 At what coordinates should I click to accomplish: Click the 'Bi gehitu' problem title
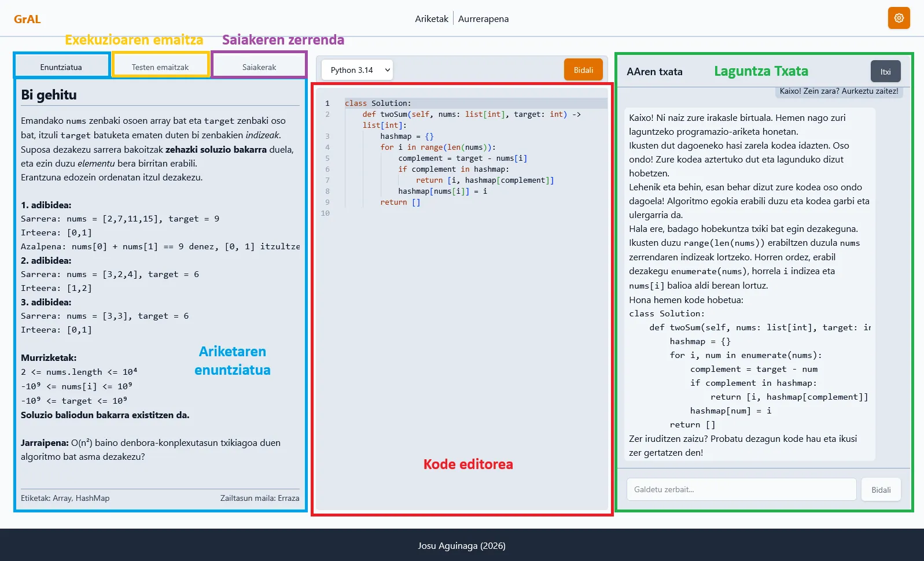click(49, 95)
